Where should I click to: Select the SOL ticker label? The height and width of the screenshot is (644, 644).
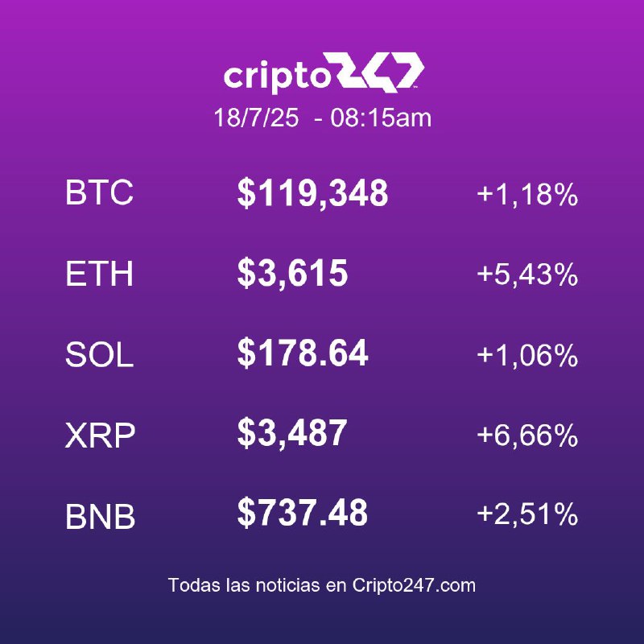click(99, 354)
